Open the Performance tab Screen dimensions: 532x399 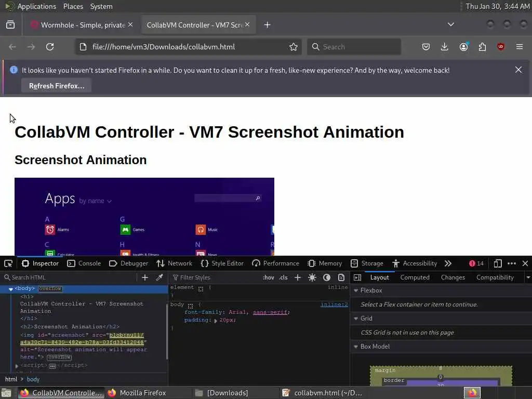(x=276, y=263)
